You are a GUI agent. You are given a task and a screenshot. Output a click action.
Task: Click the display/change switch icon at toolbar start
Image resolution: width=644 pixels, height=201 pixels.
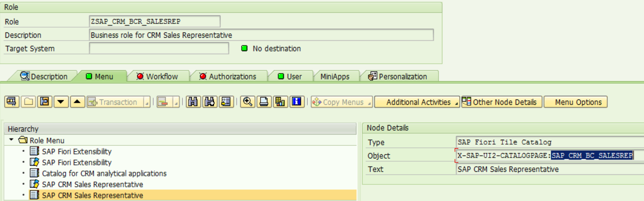pos(12,102)
